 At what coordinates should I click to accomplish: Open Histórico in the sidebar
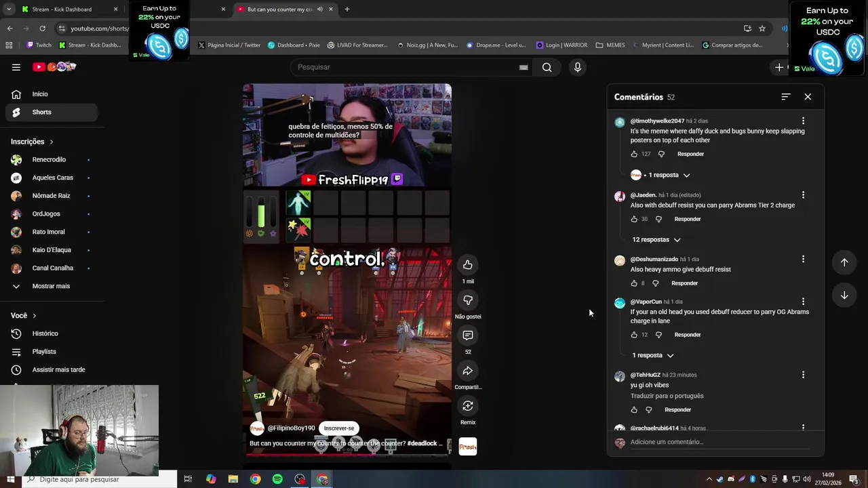[51, 333]
